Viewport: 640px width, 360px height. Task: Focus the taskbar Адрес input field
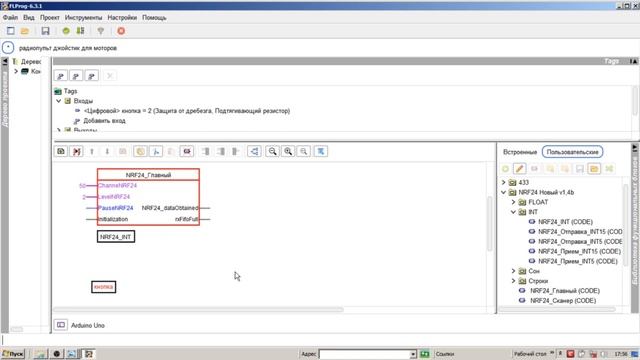pos(364,354)
